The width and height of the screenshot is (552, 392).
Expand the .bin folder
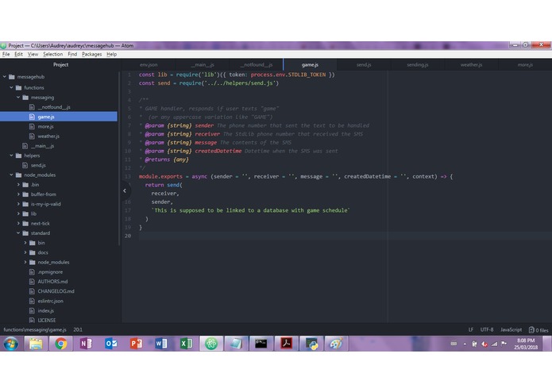point(18,185)
